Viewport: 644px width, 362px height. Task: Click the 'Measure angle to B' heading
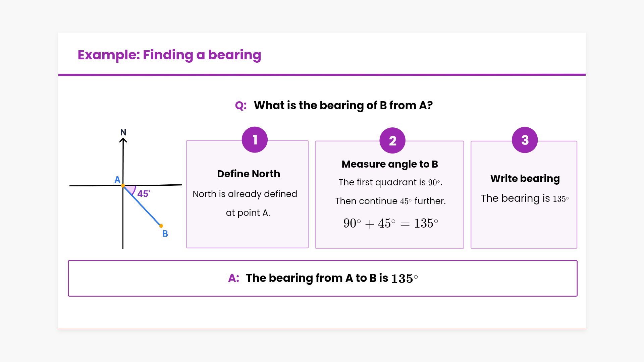390,164
